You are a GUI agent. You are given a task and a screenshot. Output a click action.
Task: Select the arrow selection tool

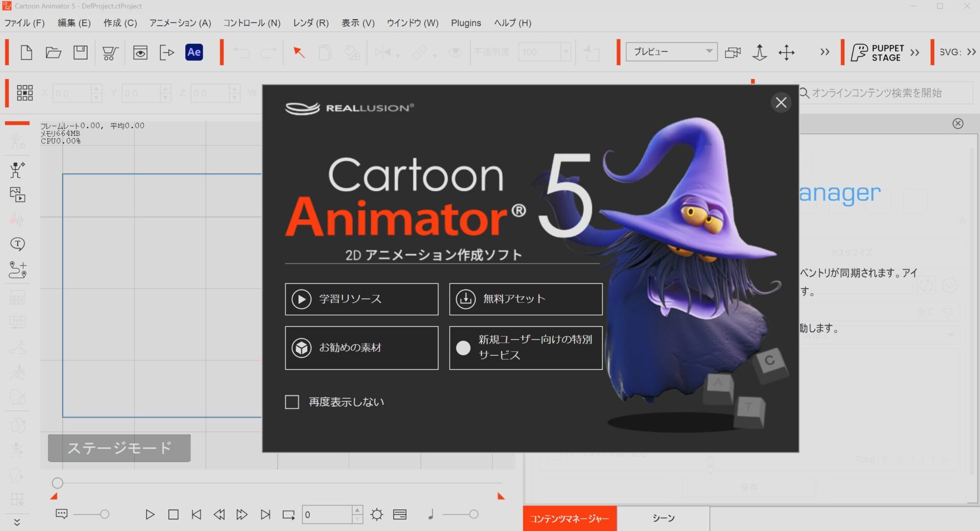(299, 52)
